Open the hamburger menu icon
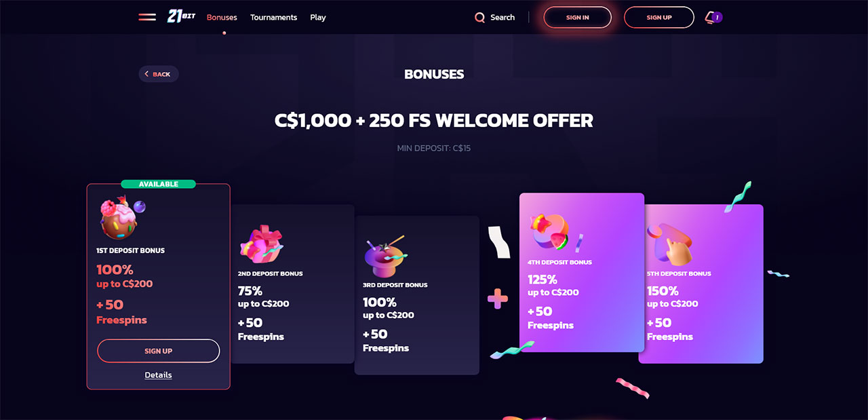Image resolution: width=868 pixels, height=420 pixels. coord(147,17)
